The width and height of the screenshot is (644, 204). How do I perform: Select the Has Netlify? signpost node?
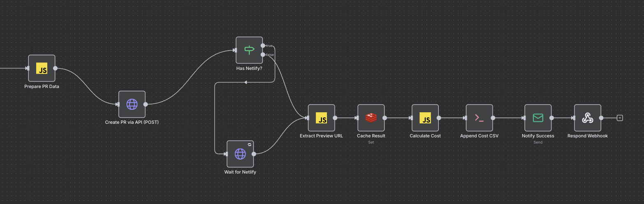(x=249, y=50)
